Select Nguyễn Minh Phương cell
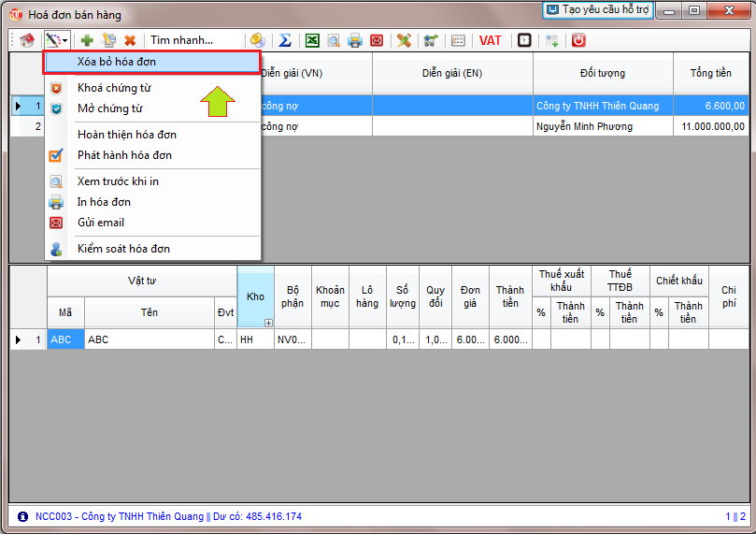Screen dimensions: 756x534 (x=603, y=126)
